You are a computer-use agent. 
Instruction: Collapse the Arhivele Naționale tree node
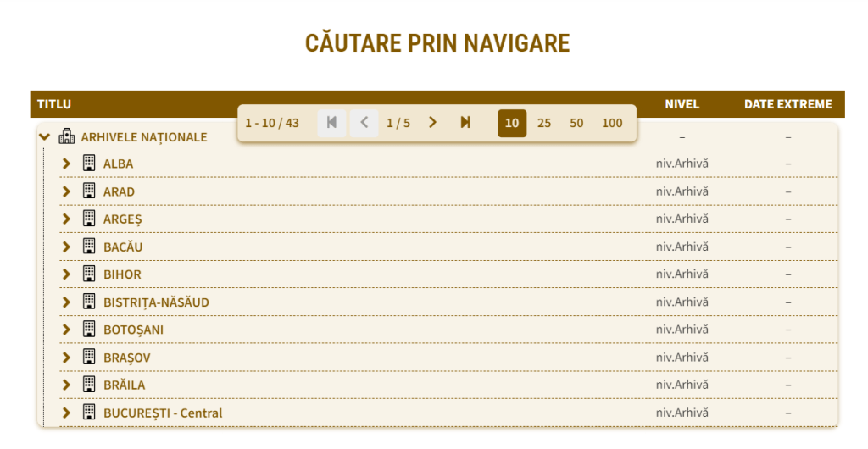[x=45, y=136]
